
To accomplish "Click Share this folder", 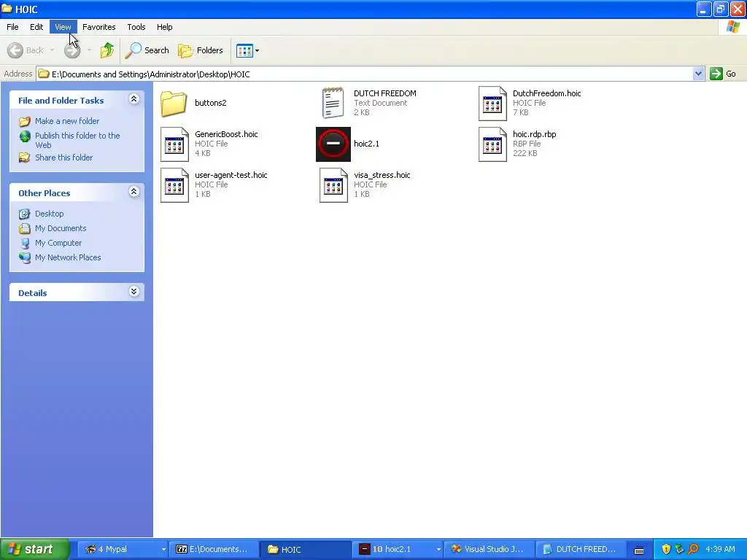I will pos(64,157).
